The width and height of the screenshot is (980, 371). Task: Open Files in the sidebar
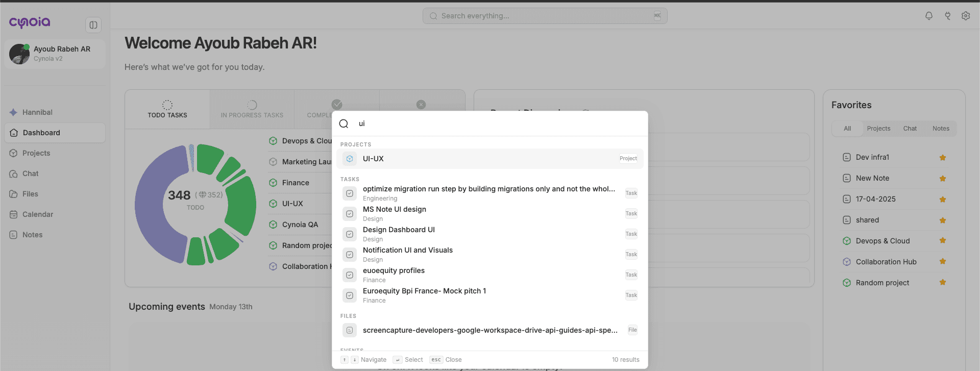coord(55,194)
